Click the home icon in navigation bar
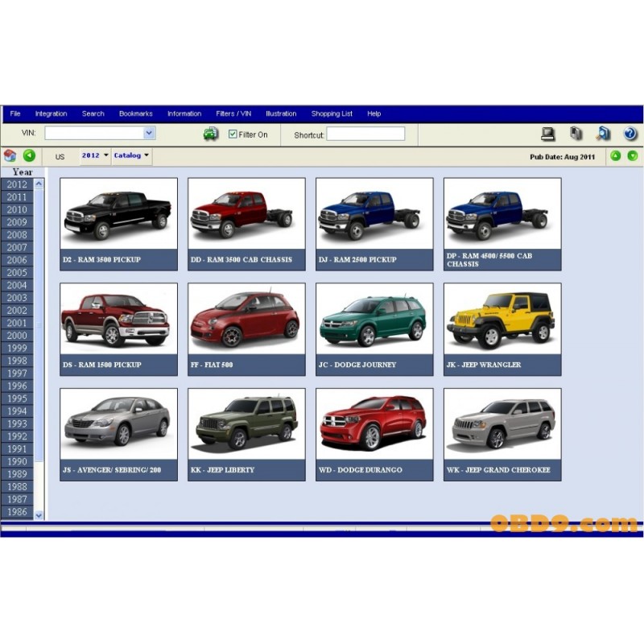644x644 pixels. coord(10,155)
